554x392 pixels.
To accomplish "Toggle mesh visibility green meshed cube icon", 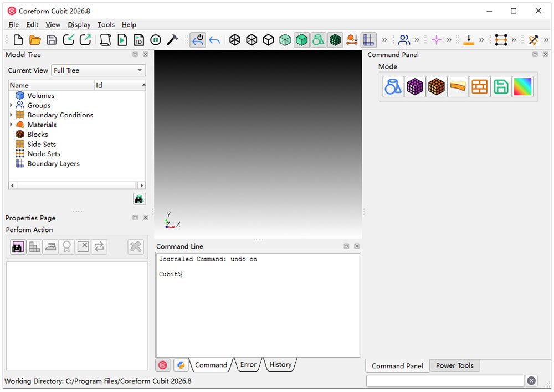I will (x=335, y=40).
